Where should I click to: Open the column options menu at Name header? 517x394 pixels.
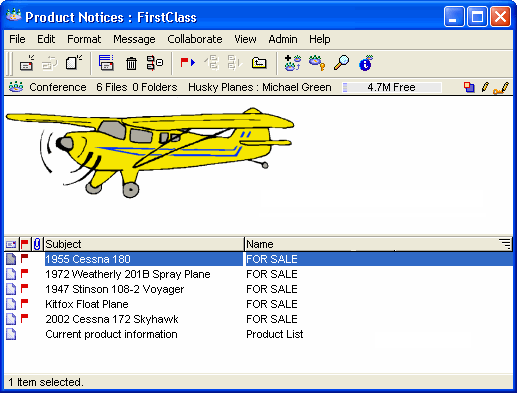pyautogui.click(x=505, y=244)
